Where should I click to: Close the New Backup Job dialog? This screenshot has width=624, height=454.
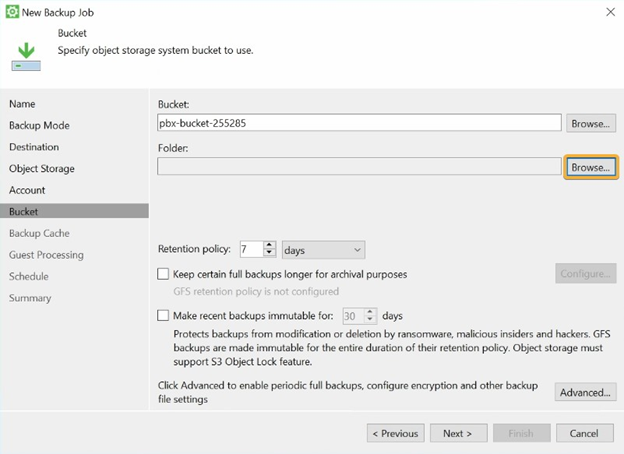pos(610,12)
